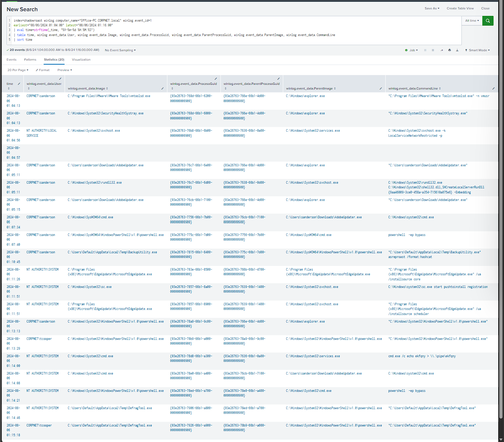Click DefragTool.exe image at 01:15:18
The width and height of the screenshot is (504, 442).
point(110,425)
